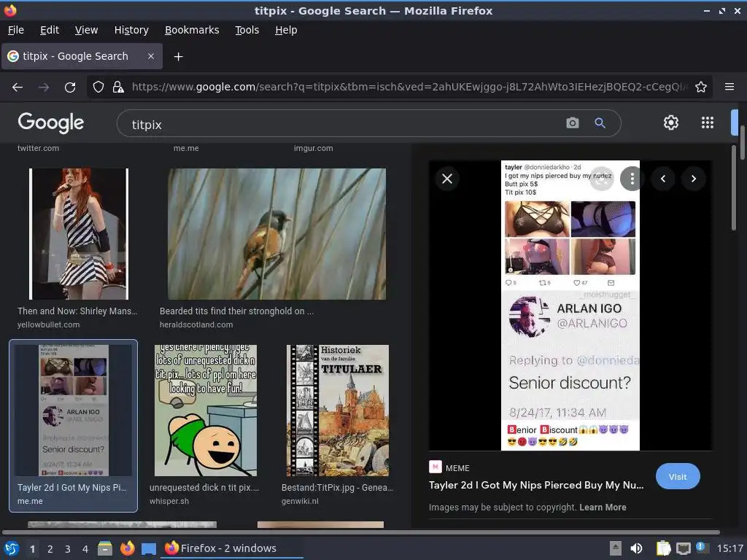Screen dimensions: 747x560
Task: Close the image preview panel
Action: click(447, 179)
